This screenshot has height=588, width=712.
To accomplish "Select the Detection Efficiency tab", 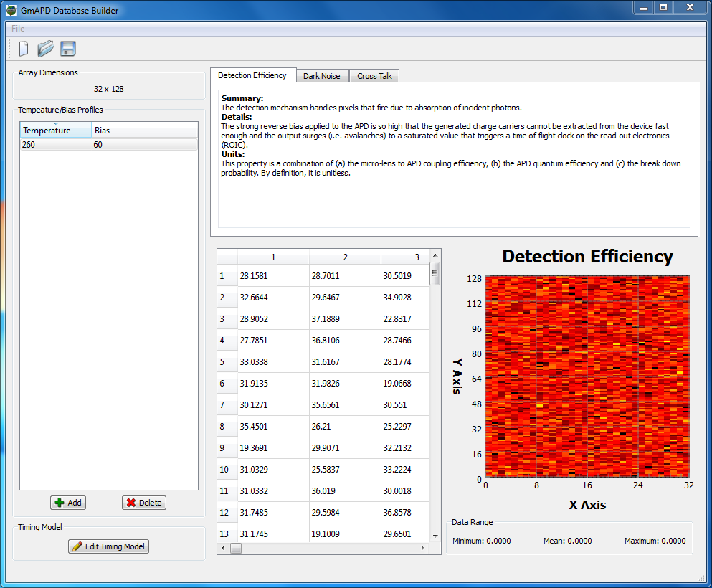I will click(x=252, y=75).
